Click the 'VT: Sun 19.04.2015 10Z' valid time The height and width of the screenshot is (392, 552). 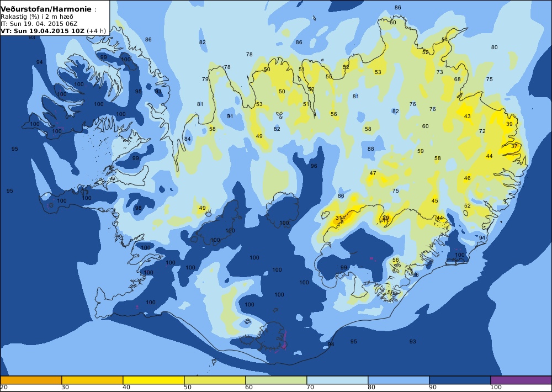pyautogui.click(x=43, y=30)
